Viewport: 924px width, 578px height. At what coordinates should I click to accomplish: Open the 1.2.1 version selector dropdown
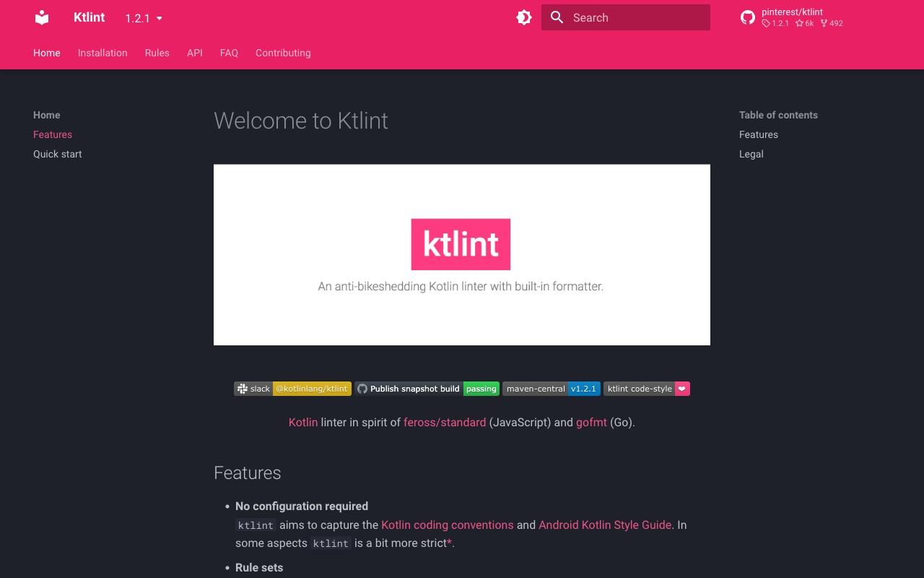(144, 18)
